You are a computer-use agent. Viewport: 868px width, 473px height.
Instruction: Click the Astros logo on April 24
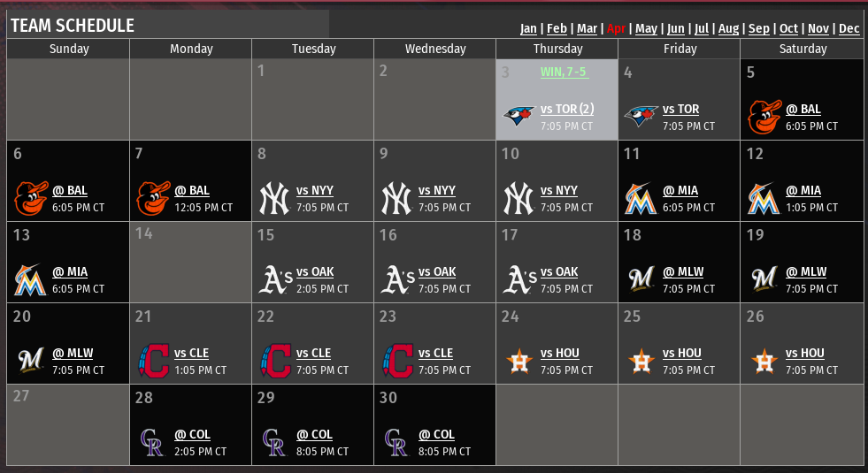point(518,361)
